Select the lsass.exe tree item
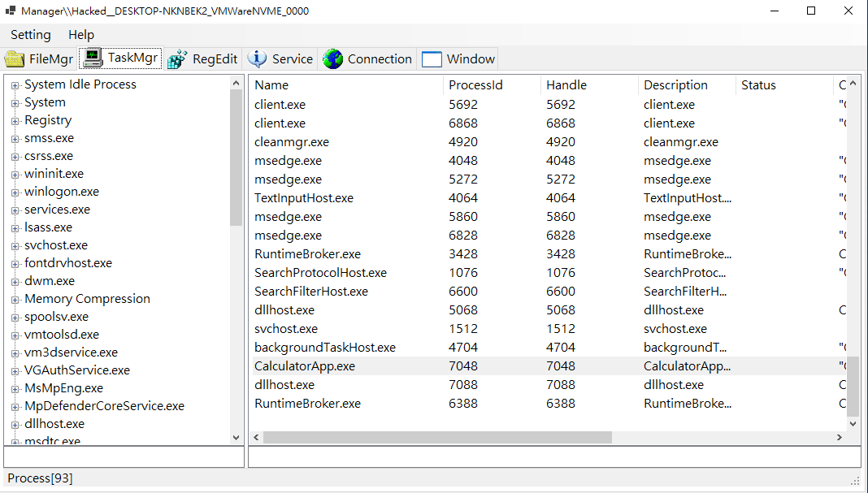 (48, 227)
